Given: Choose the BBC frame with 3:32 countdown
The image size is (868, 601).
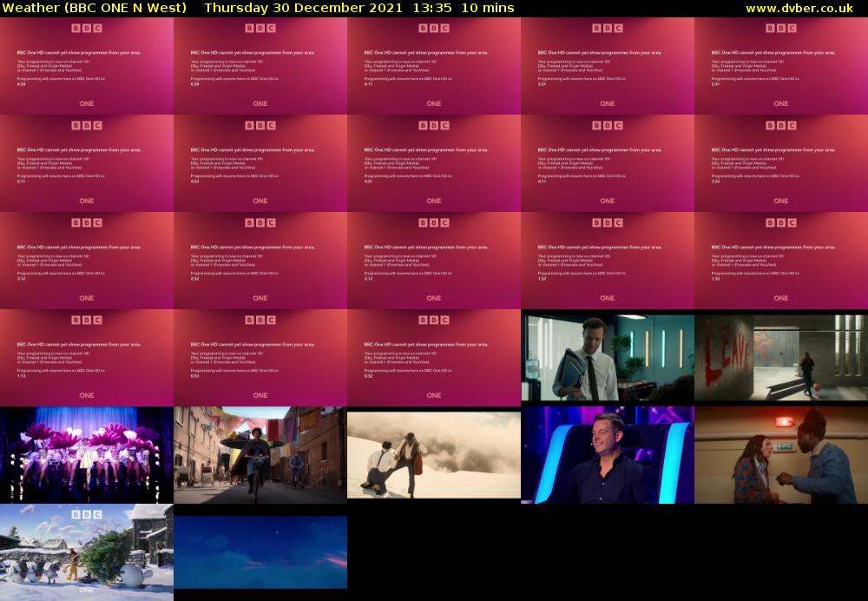Looking at the screenshot, I should click(781, 163).
